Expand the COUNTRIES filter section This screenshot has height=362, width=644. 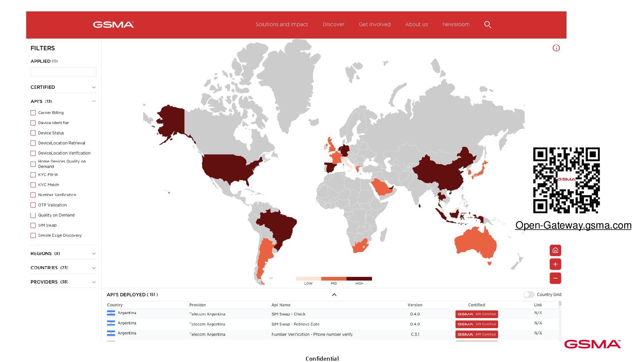(x=63, y=268)
